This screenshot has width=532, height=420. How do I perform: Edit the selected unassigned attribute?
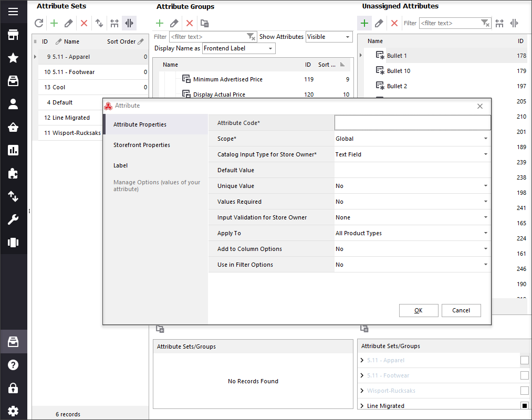379,23
